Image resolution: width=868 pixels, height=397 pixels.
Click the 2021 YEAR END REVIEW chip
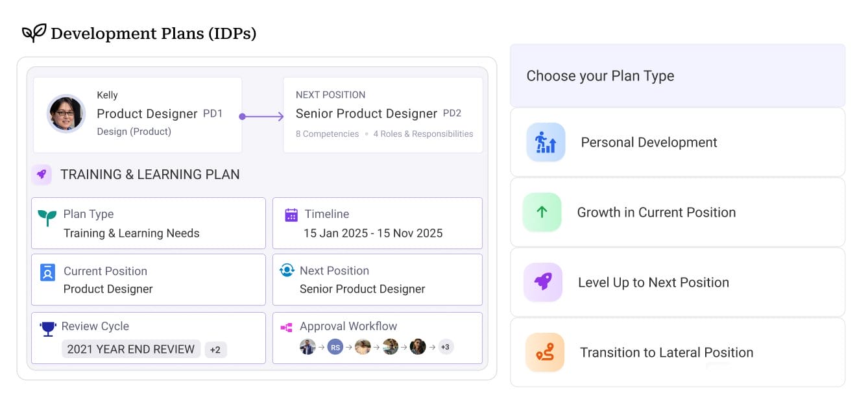tap(130, 349)
